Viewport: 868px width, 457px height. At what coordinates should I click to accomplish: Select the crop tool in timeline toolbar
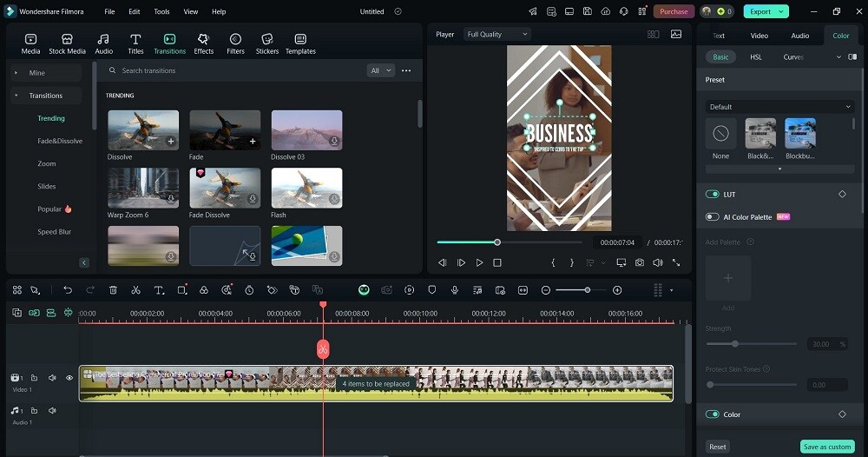pos(182,289)
